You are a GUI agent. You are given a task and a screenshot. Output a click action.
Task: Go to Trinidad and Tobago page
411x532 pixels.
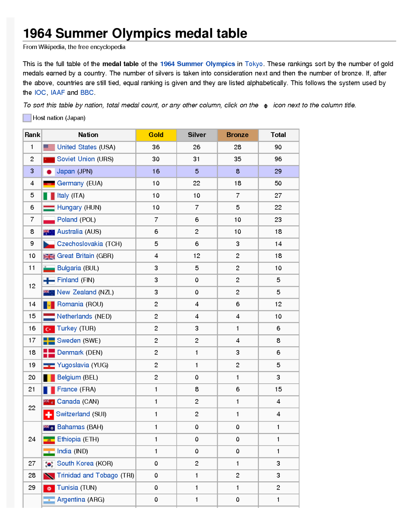tap(87, 475)
